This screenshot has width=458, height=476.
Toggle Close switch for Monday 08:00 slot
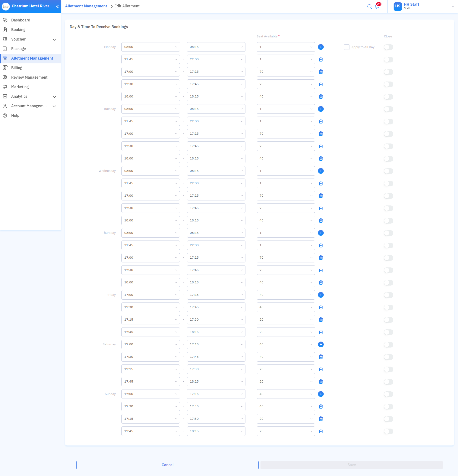(x=388, y=47)
